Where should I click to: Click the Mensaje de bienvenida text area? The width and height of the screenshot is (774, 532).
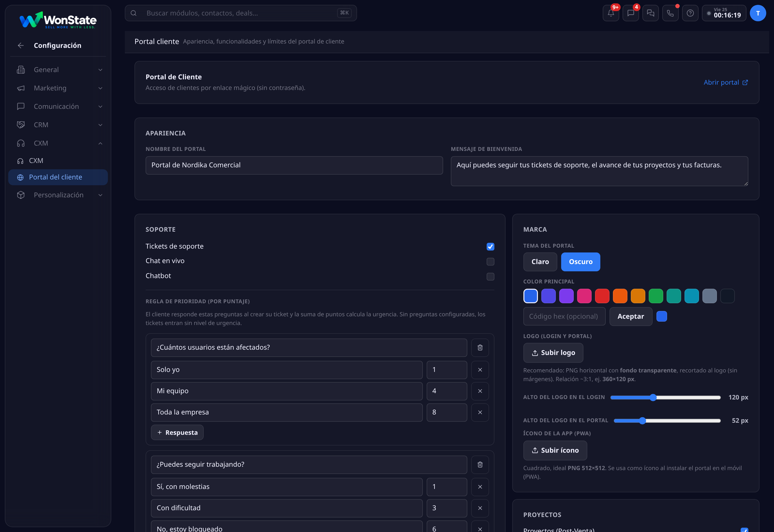(599, 171)
